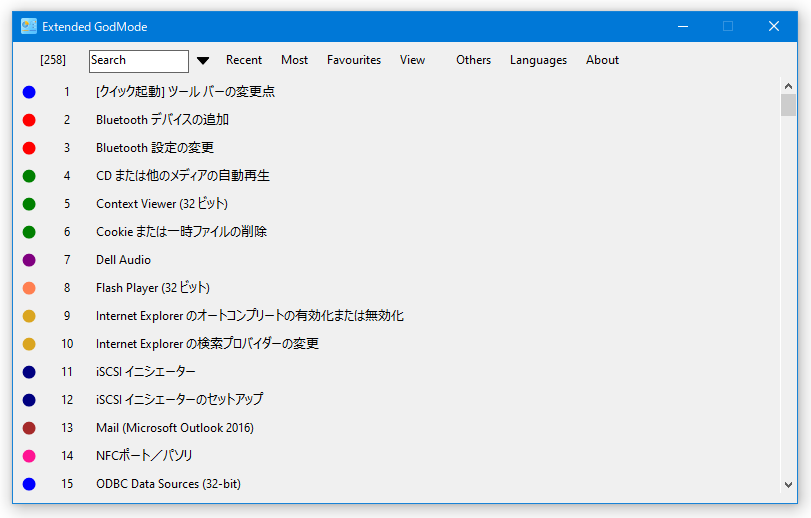Select Bluetooth 設定の変更 entry

click(x=155, y=148)
